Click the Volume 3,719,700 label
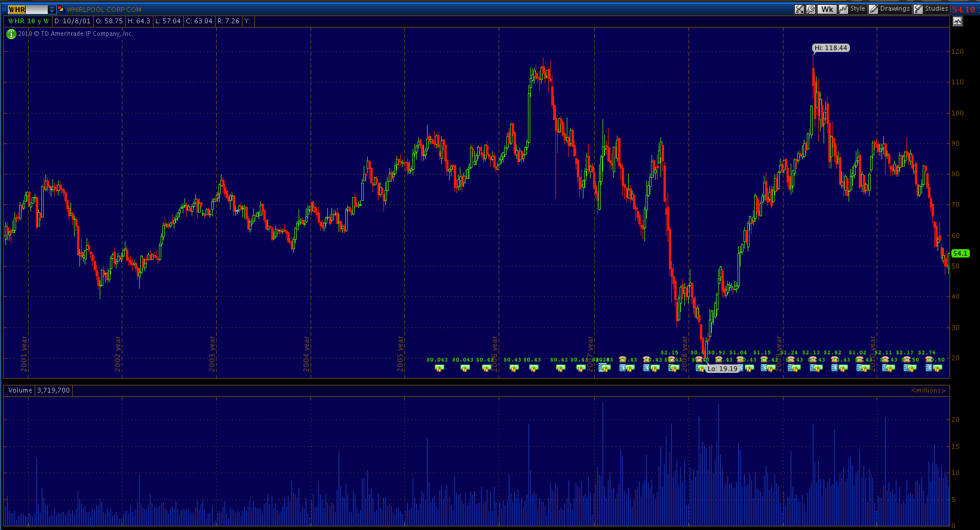Viewport: 980px width, 530px height. (39, 390)
